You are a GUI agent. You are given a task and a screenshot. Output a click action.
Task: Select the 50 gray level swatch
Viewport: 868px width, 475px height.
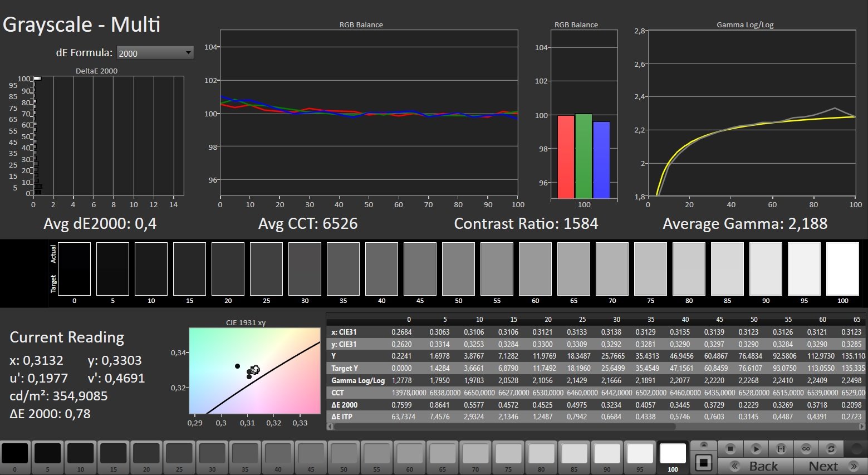[x=344, y=457]
